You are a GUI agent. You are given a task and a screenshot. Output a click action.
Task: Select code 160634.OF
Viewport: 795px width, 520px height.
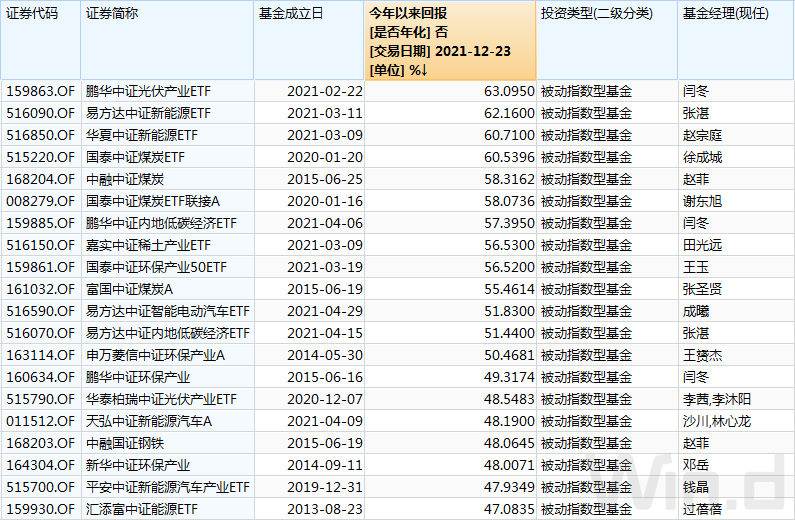pos(41,378)
